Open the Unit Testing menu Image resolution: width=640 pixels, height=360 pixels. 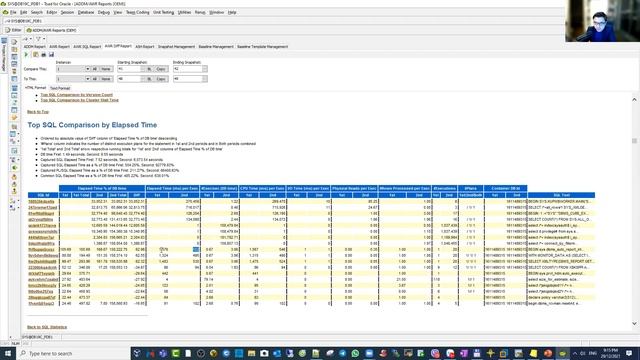163,12
